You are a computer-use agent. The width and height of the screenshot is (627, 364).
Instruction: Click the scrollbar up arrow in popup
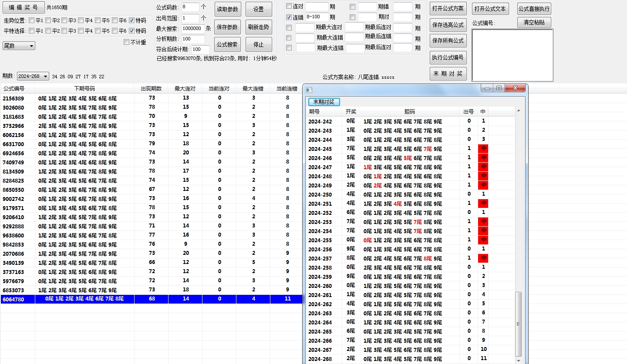click(518, 111)
